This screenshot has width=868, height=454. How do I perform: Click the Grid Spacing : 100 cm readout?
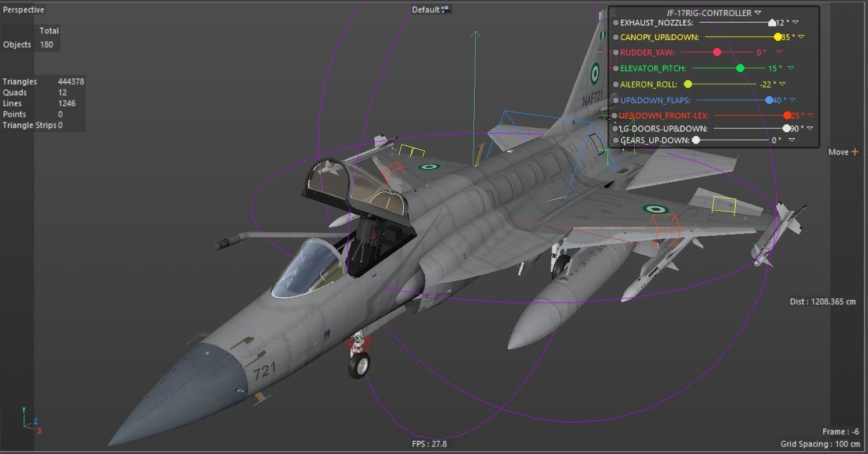[820, 444]
